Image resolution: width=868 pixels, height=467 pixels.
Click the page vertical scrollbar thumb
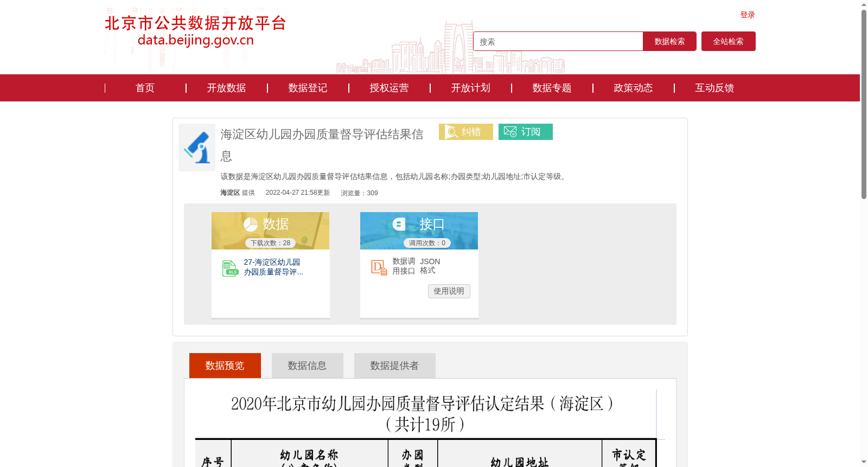[864, 104]
